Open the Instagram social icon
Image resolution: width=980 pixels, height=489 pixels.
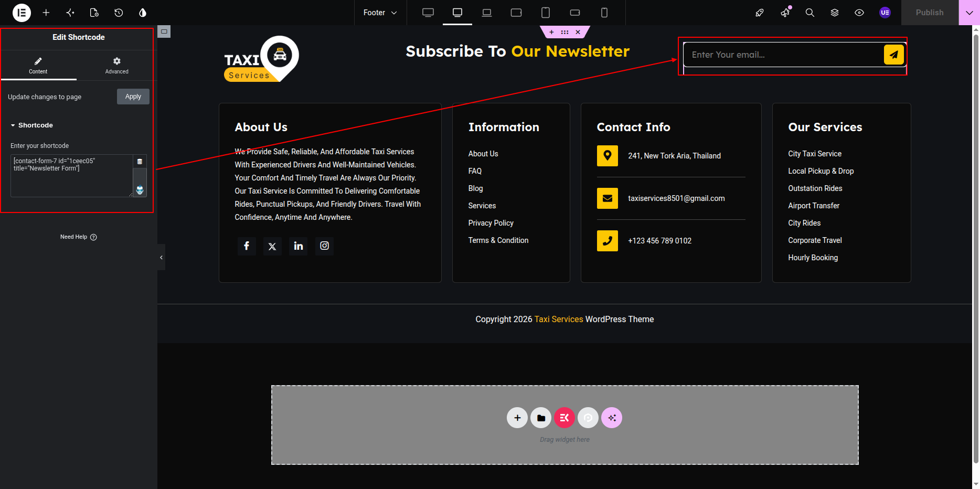coord(325,246)
